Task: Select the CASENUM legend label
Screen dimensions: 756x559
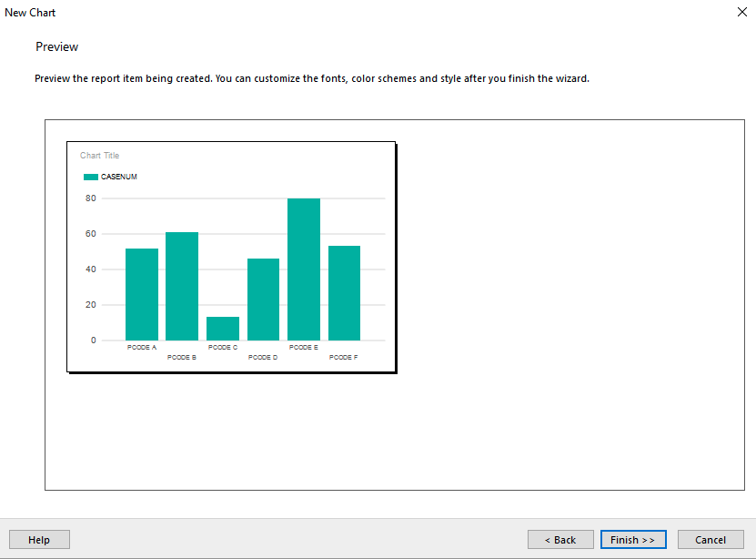Action: point(119,177)
